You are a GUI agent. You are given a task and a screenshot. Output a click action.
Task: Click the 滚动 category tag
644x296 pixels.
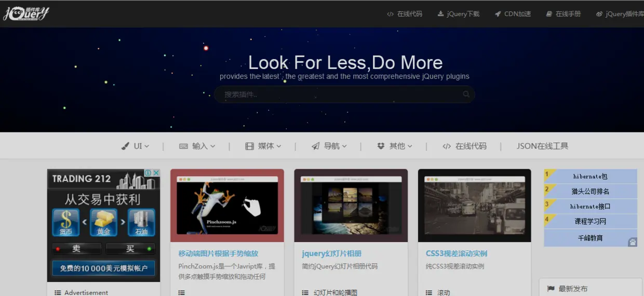(444, 293)
